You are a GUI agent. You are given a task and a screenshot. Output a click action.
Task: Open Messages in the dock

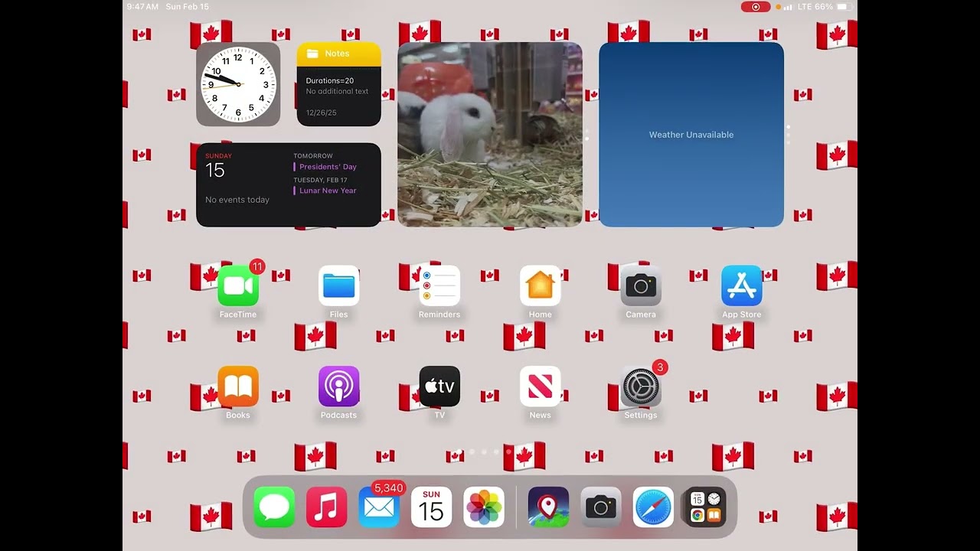click(x=274, y=507)
